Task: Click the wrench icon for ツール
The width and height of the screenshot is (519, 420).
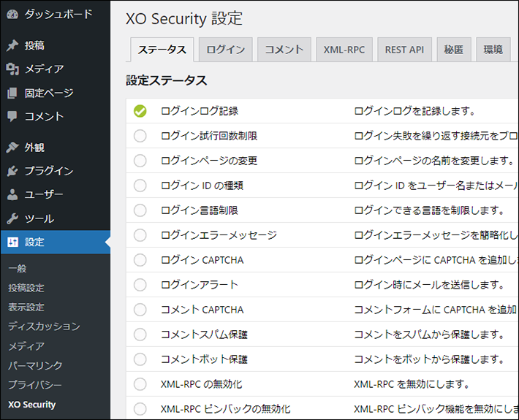Action: (x=12, y=218)
